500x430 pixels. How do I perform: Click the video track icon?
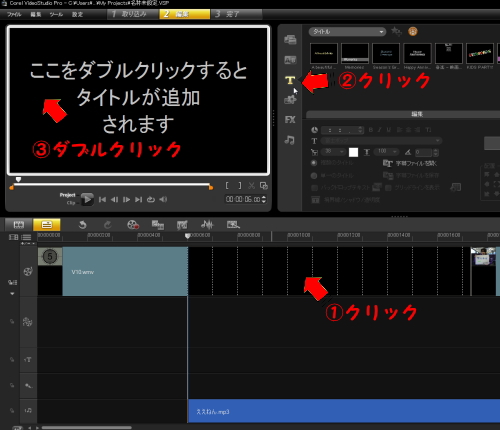[x=28, y=271]
